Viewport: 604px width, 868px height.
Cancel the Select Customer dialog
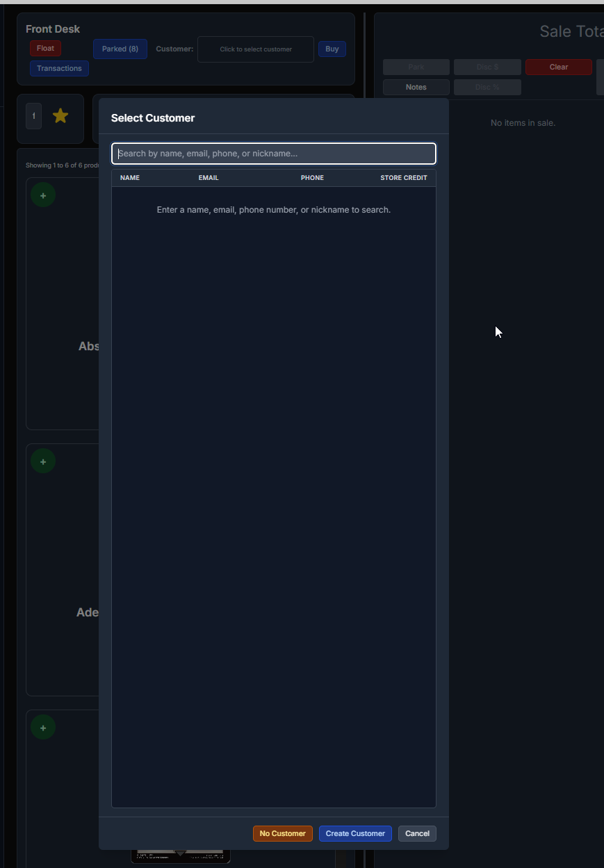417,833
